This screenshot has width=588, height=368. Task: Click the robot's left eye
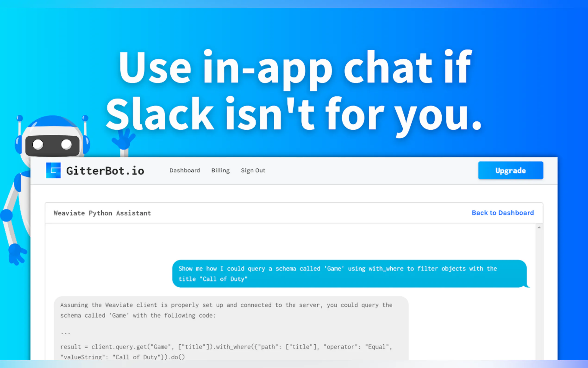[x=38, y=145]
